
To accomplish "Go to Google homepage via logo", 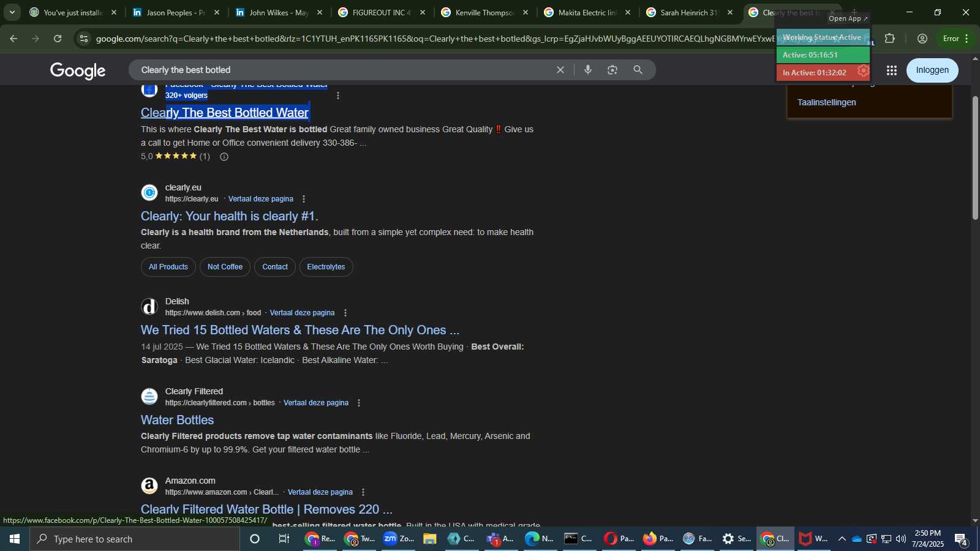I will 78,70.
